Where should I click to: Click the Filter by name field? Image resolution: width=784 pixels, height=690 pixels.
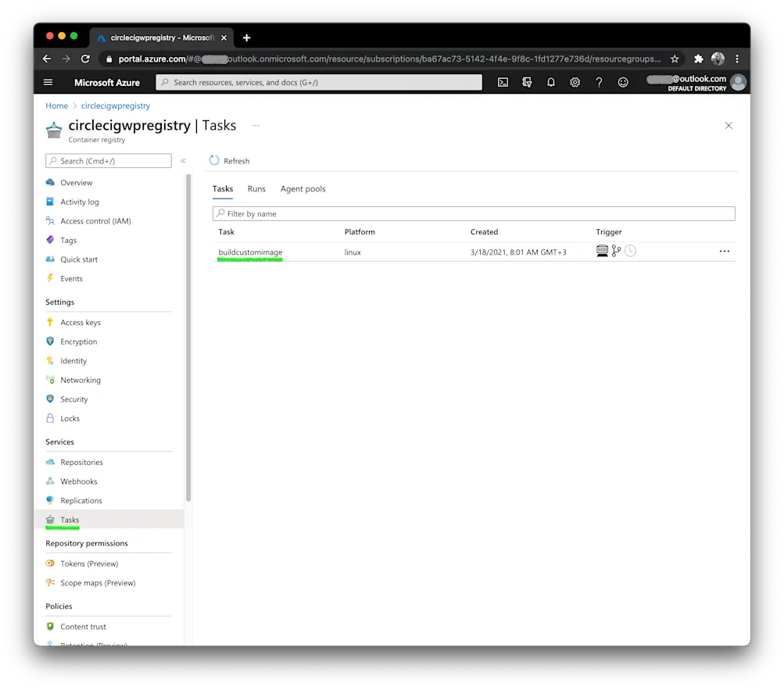pos(474,213)
